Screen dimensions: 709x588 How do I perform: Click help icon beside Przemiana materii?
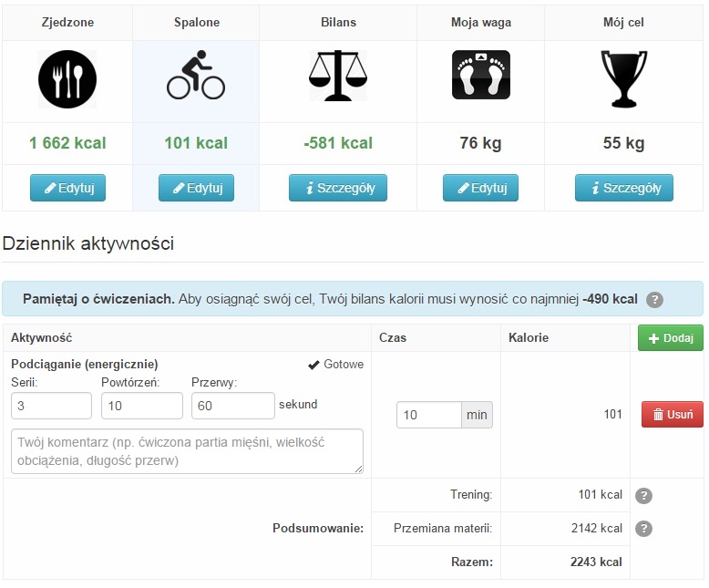643,529
